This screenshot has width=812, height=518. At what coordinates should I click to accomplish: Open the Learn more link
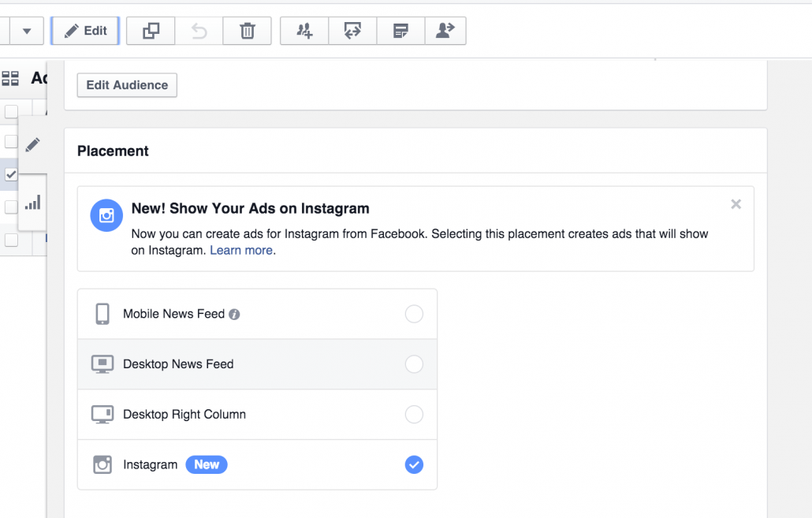coord(241,250)
